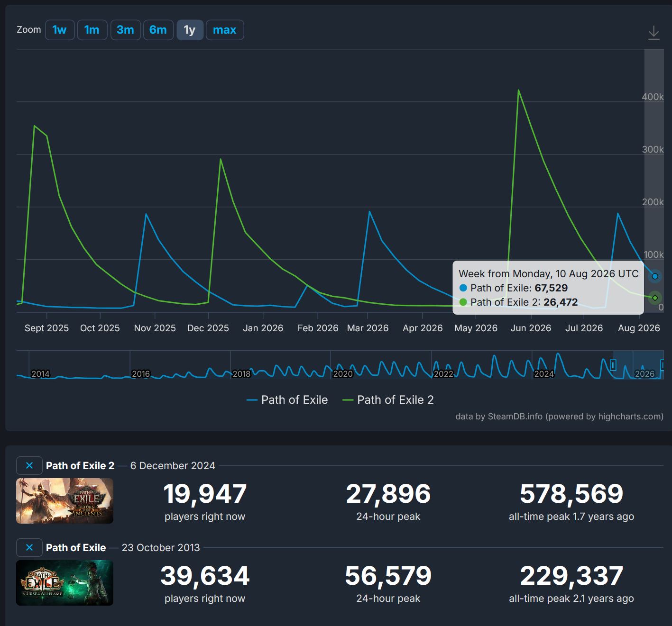Click the 578,569 all-time peak value
This screenshot has height=626, width=672.
[571, 494]
